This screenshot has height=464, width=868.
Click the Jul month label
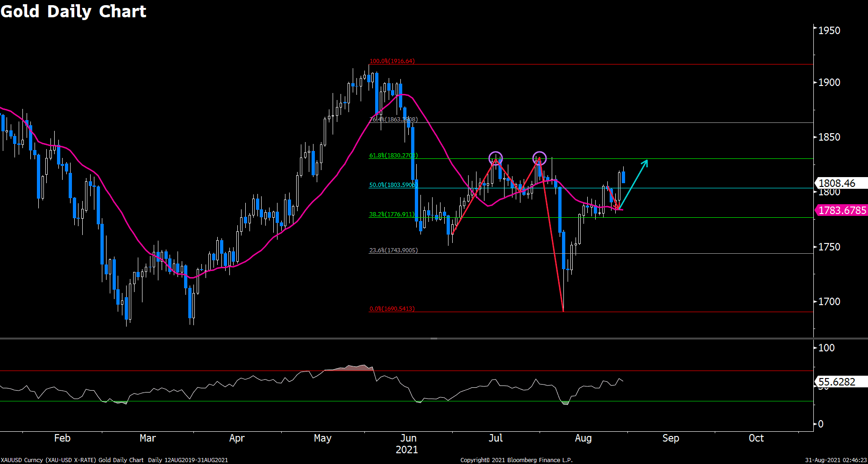point(496,438)
